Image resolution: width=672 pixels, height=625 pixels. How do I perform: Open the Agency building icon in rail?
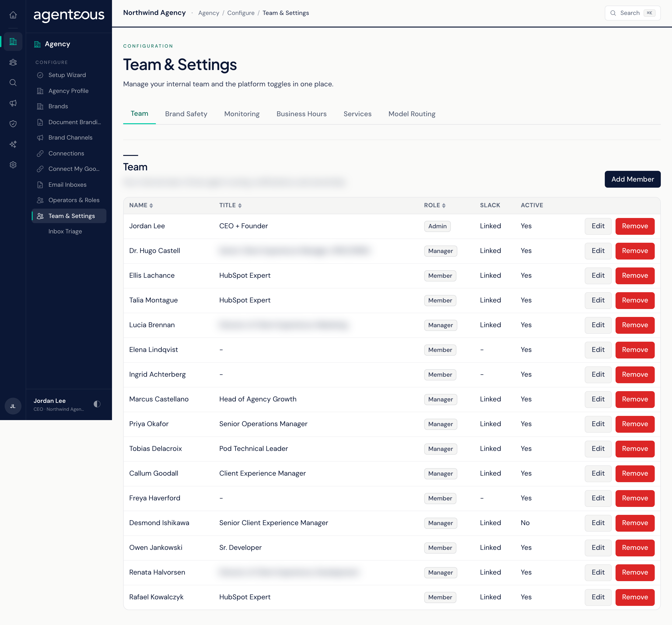[x=13, y=42]
